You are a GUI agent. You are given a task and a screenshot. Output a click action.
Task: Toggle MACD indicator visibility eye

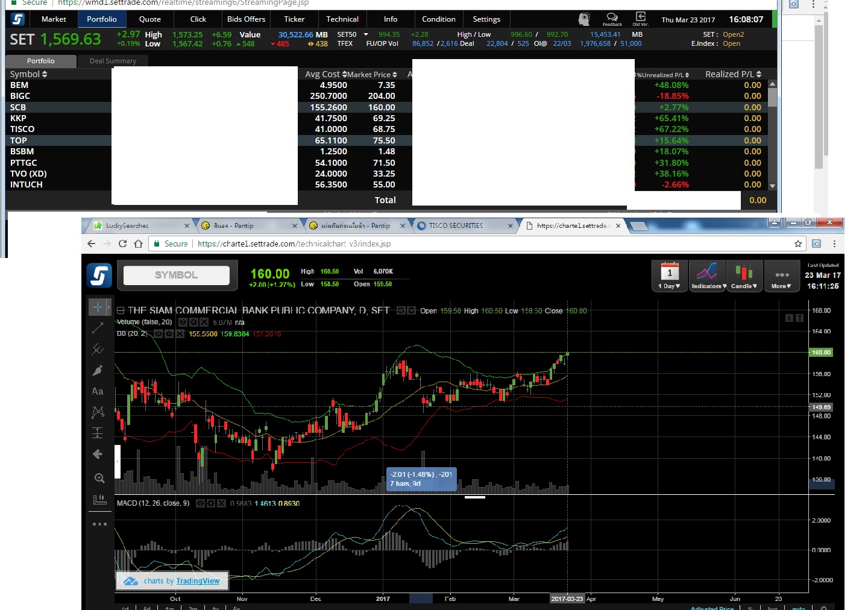pyautogui.click(x=201, y=503)
